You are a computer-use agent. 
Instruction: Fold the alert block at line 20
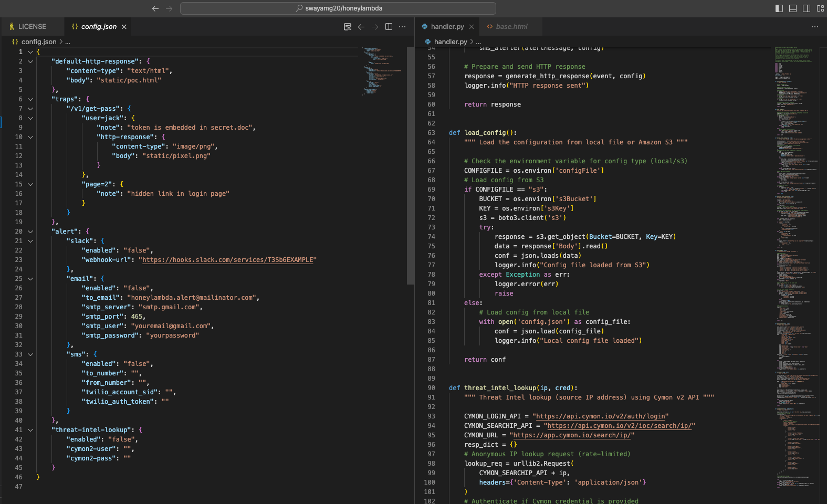pos(30,232)
